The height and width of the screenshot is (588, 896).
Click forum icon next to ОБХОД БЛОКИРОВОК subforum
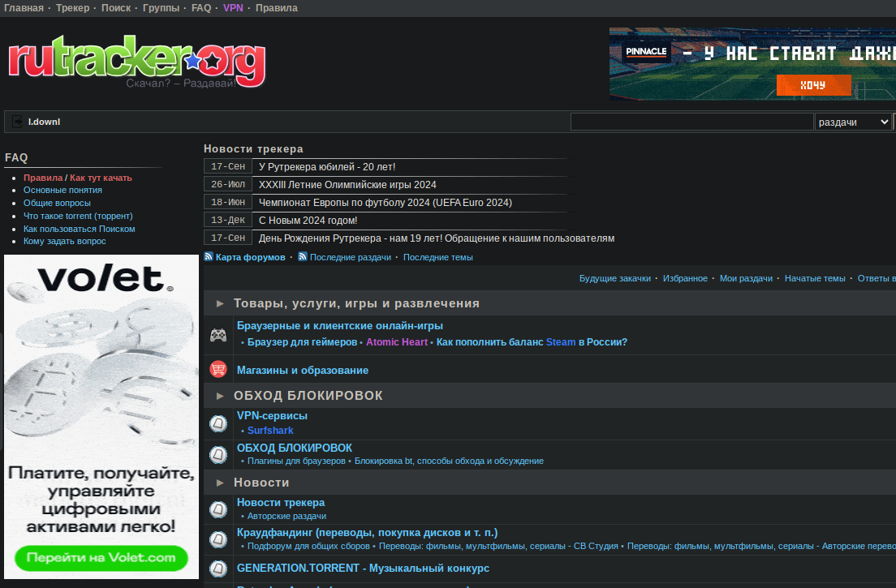(218, 454)
